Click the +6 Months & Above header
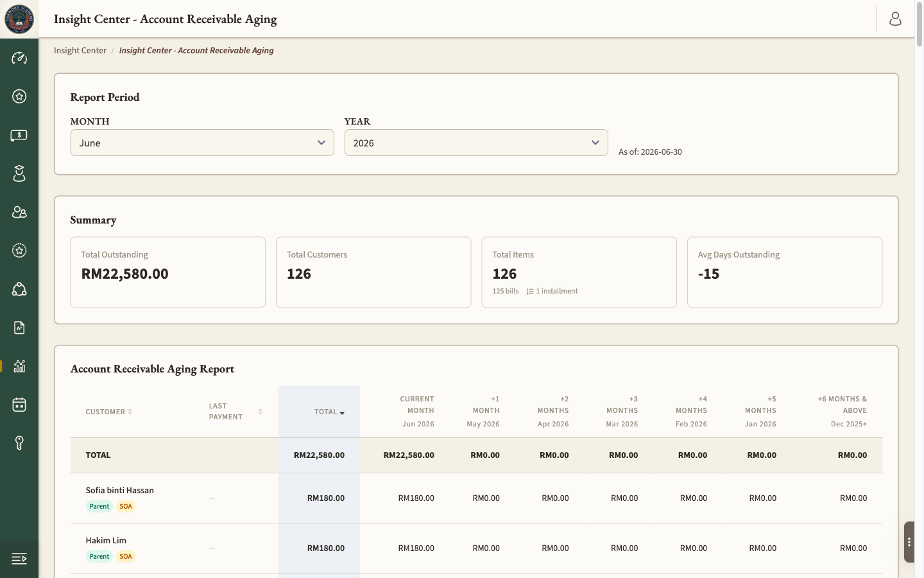The width and height of the screenshot is (924, 578). pyautogui.click(x=843, y=411)
